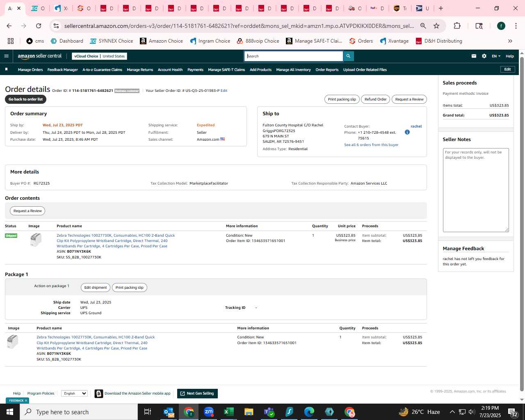
Task: Click the top Print packing slip button
Action: (x=342, y=99)
